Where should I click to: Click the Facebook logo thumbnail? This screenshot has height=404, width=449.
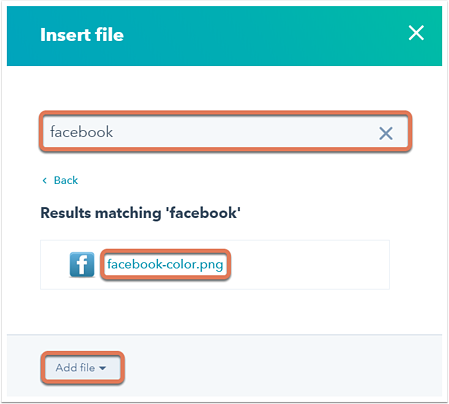82,265
